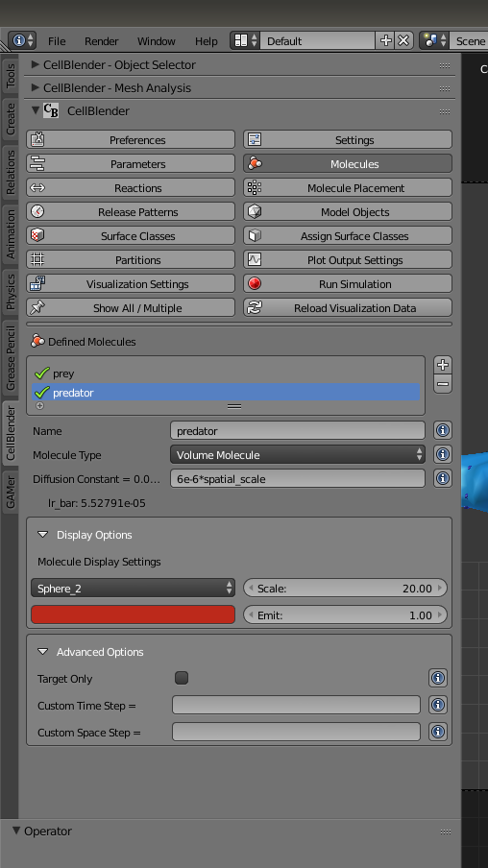
Task: Open the Plot Output Settings button
Action: click(348, 259)
